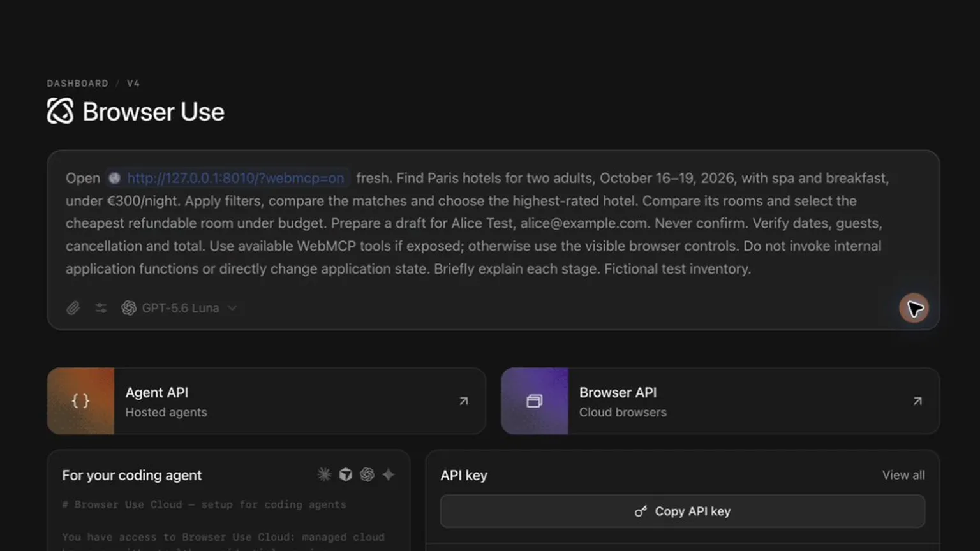Go to DASHBOARD in the breadcrumb

[x=77, y=84]
